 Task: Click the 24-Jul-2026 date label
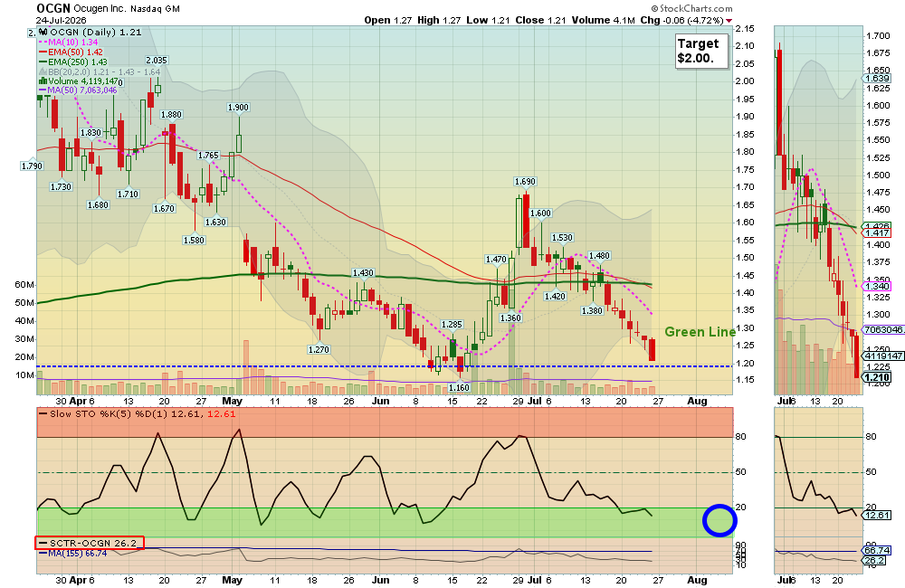pyautogui.click(x=60, y=20)
